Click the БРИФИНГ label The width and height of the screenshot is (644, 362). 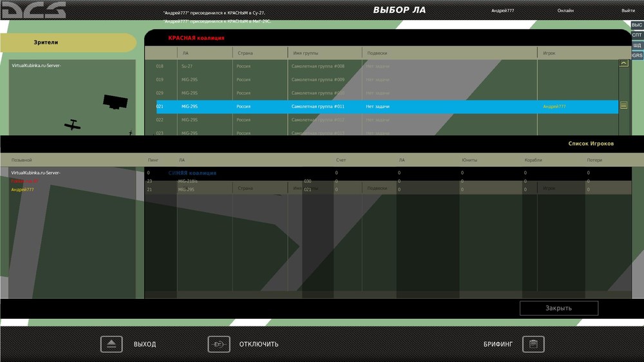[x=498, y=345]
